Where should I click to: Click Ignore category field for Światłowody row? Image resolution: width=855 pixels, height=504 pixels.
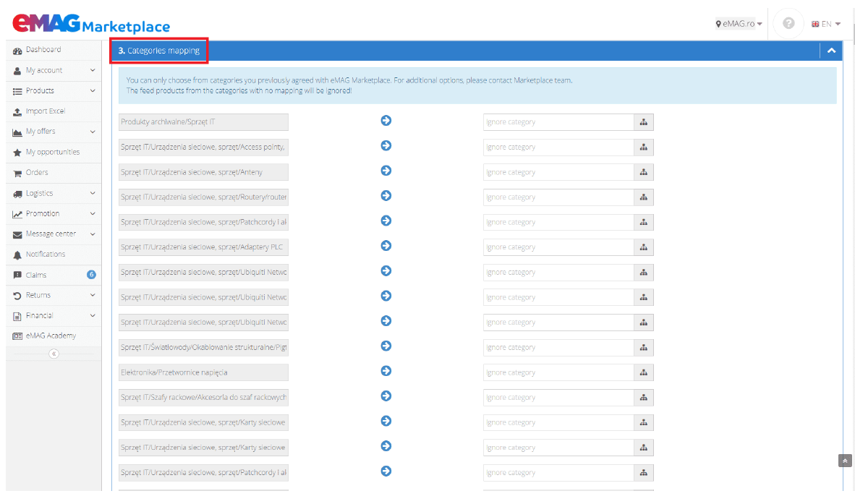click(558, 348)
